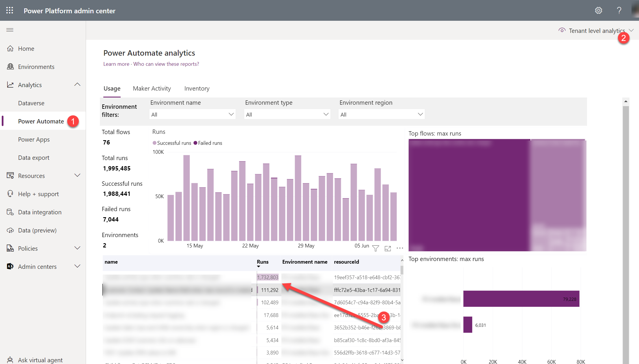639x364 pixels.
Task: Open the chart's more options ellipsis
Action: pyautogui.click(x=400, y=248)
